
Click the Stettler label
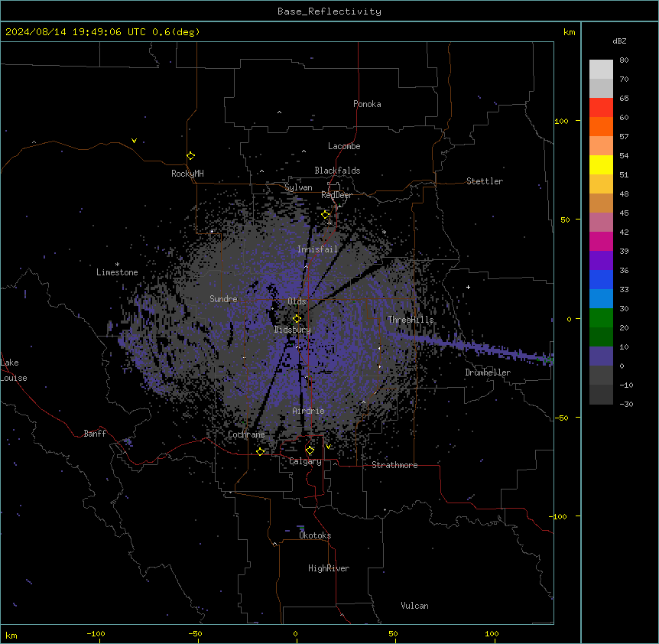click(485, 181)
